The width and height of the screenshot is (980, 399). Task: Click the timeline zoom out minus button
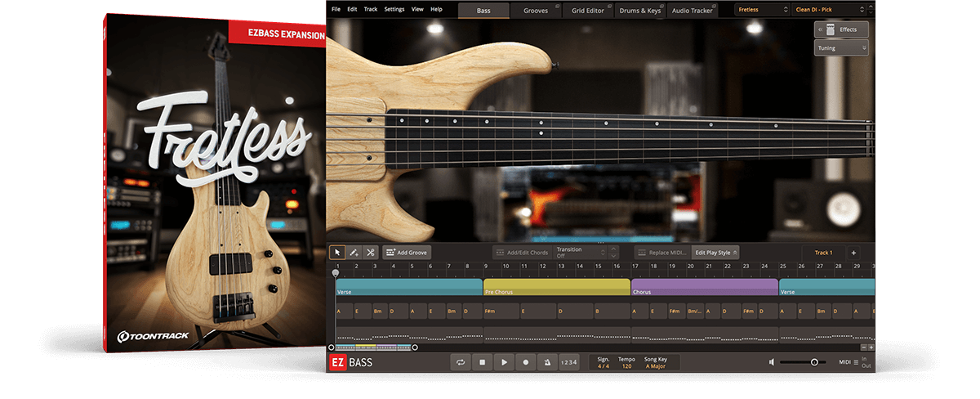point(862,347)
